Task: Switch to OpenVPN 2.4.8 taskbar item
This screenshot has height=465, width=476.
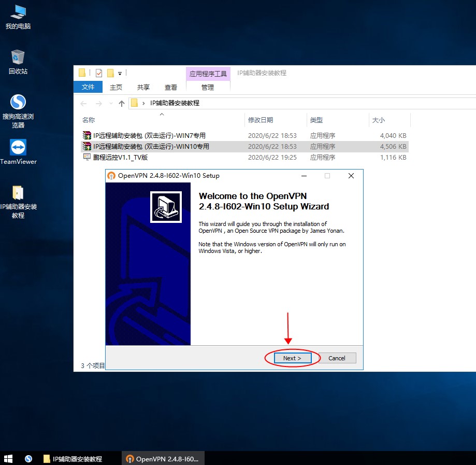Action: click(x=163, y=459)
